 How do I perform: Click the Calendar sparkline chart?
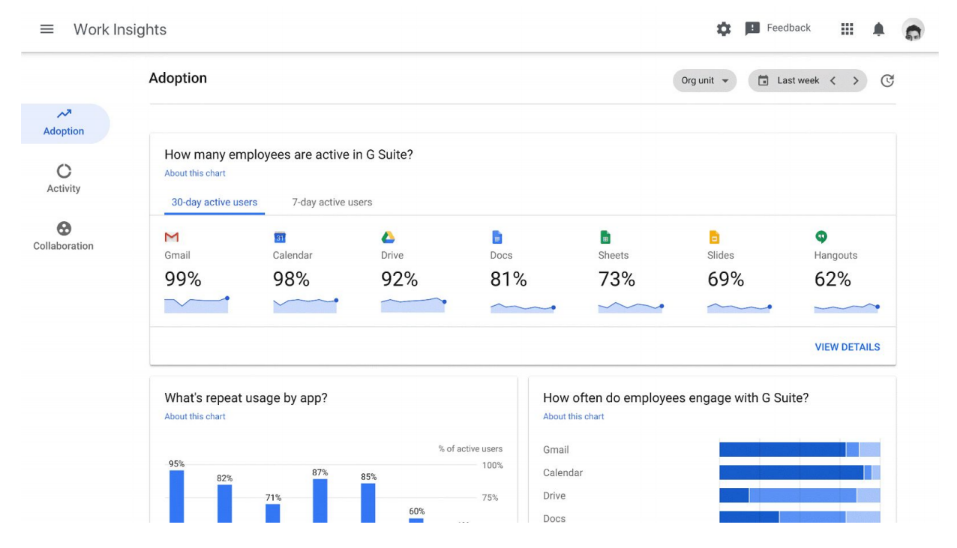(x=305, y=305)
